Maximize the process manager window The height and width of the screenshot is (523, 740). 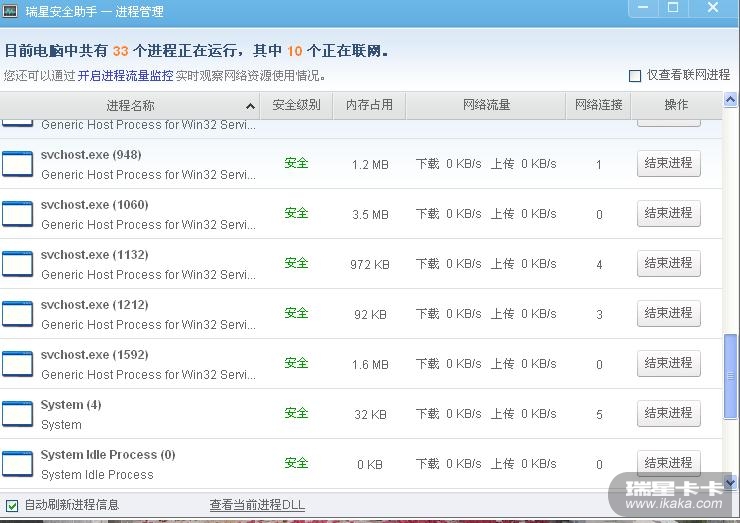pyautogui.click(x=673, y=8)
